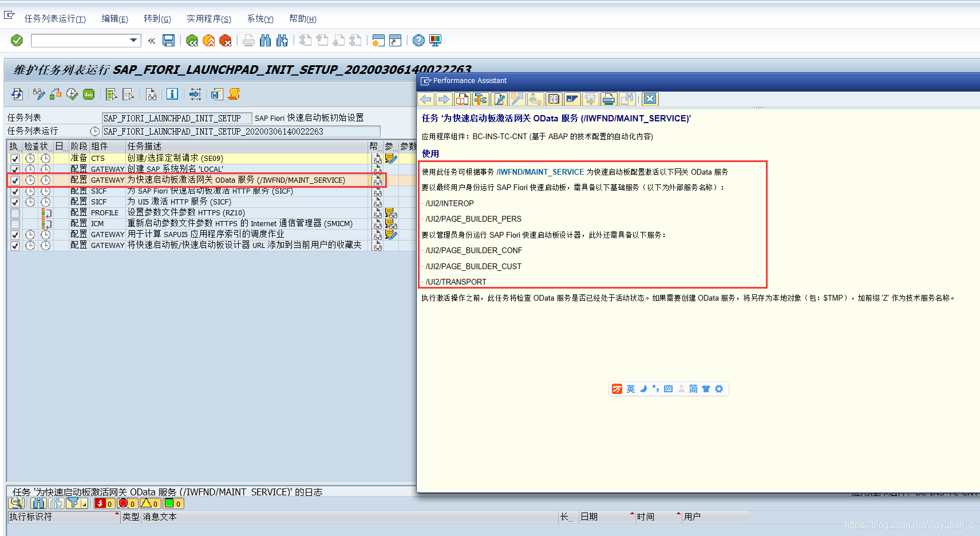This screenshot has width=980, height=536.
Task: Open 系统(Y) menu
Action: point(260,19)
